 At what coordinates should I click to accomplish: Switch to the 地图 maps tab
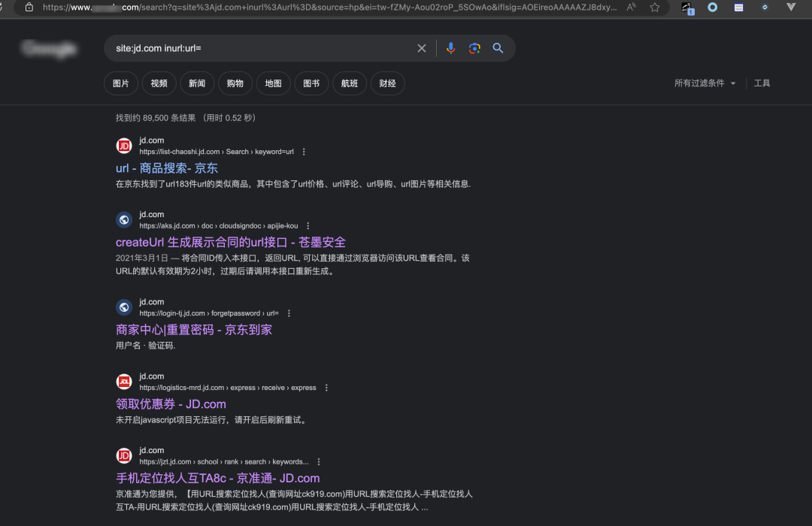pyautogui.click(x=273, y=83)
